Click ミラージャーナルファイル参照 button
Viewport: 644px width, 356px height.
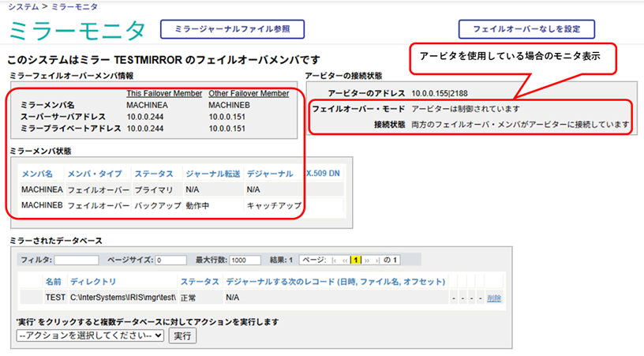click(232, 28)
